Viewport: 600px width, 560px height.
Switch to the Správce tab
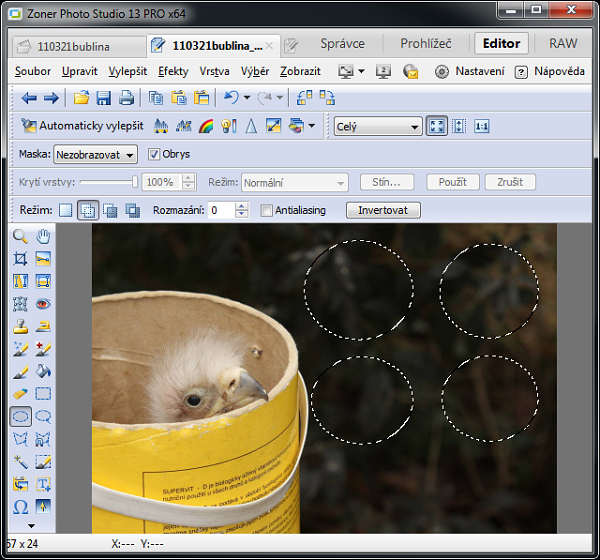pyautogui.click(x=342, y=44)
